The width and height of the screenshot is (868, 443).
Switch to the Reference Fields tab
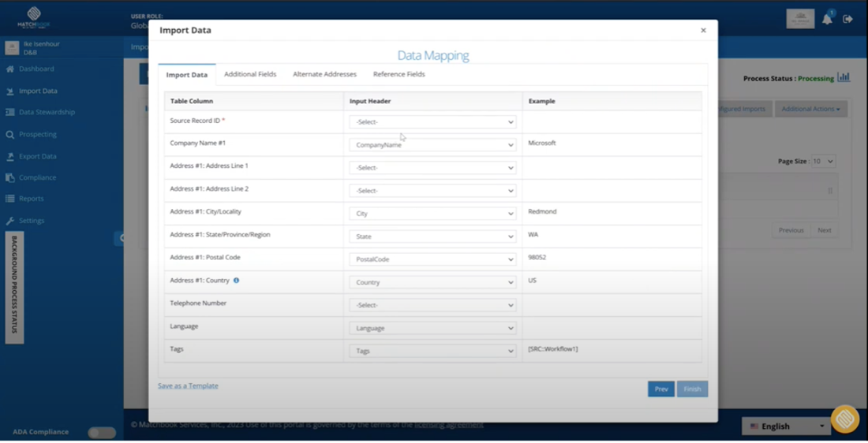399,74
